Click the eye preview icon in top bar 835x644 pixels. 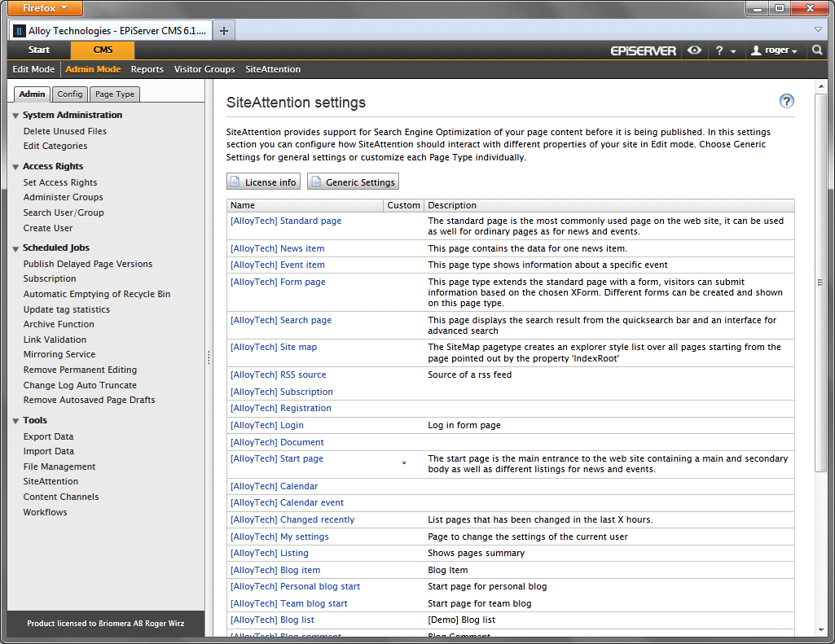click(x=694, y=50)
